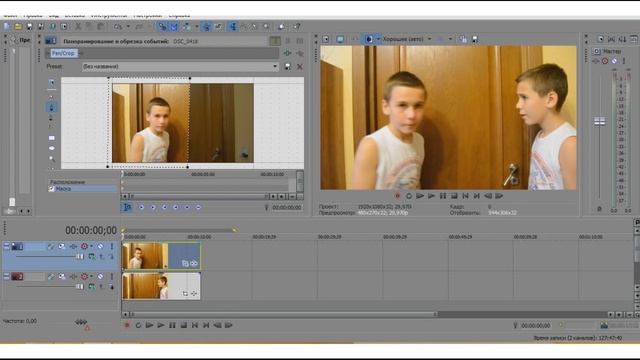
Task: Select the Расположение keyframe row
Action: coord(83,182)
